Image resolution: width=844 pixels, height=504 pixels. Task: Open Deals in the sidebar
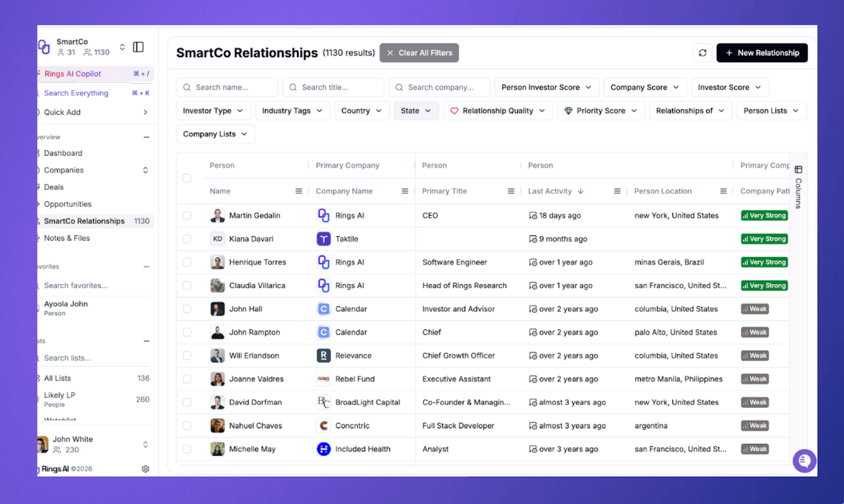(x=54, y=187)
